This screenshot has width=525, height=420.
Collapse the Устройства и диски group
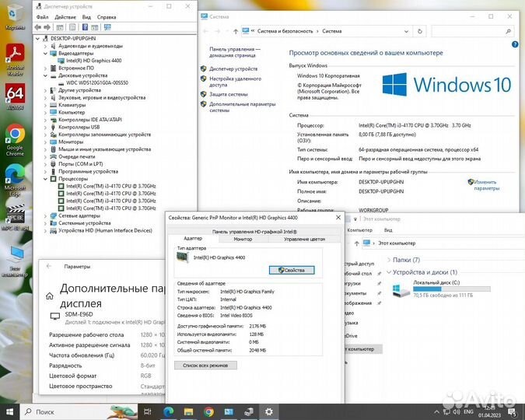[x=389, y=272]
